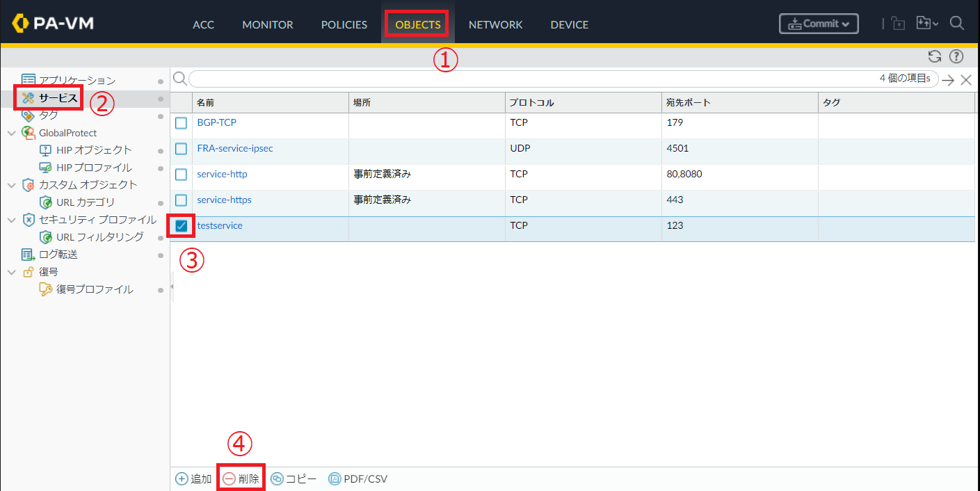The image size is (980, 491).
Task: Click the apply filter arrow icon
Action: [948, 80]
